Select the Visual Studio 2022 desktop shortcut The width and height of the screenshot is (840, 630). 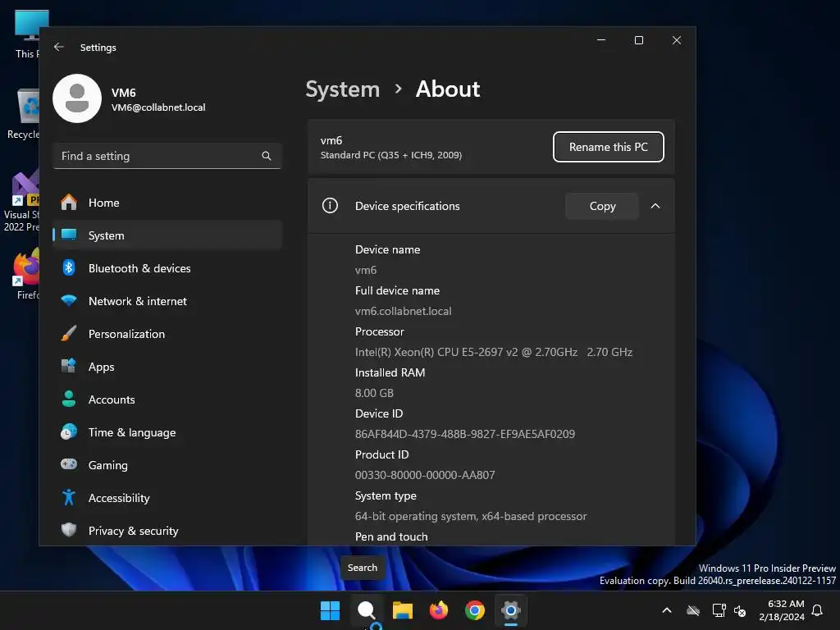click(x=21, y=202)
